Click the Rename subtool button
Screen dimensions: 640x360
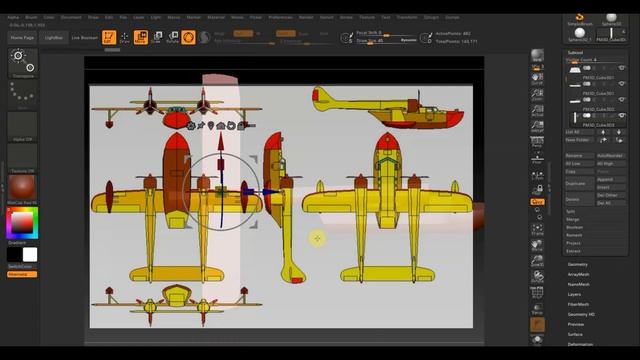pos(580,156)
